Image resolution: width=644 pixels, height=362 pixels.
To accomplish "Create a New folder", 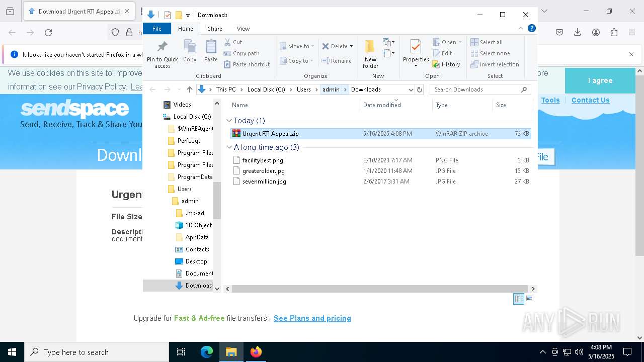I will (x=370, y=54).
